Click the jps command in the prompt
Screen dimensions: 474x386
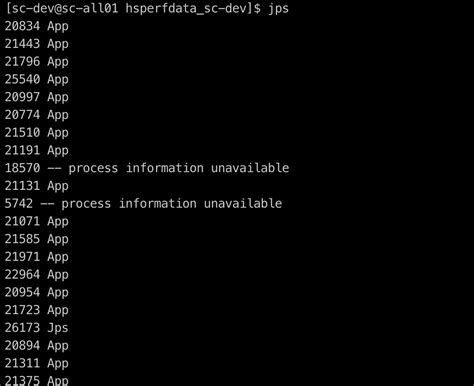(x=278, y=9)
